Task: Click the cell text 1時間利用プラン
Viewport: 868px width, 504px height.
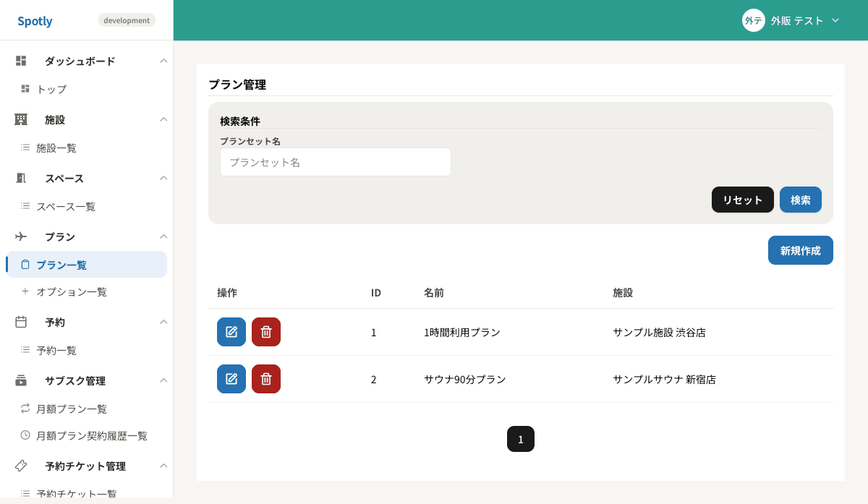Action: point(462,332)
